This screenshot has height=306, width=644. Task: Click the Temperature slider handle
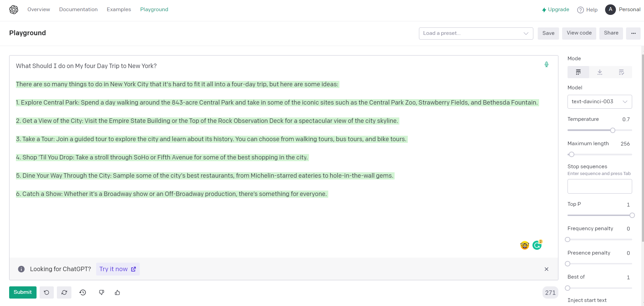(613, 130)
